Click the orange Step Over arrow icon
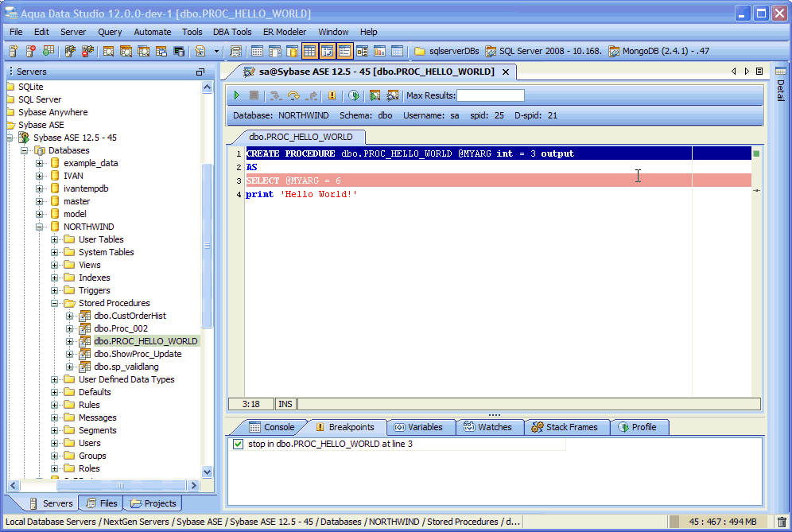Screen dimensions: 792x532 [x=293, y=95]
